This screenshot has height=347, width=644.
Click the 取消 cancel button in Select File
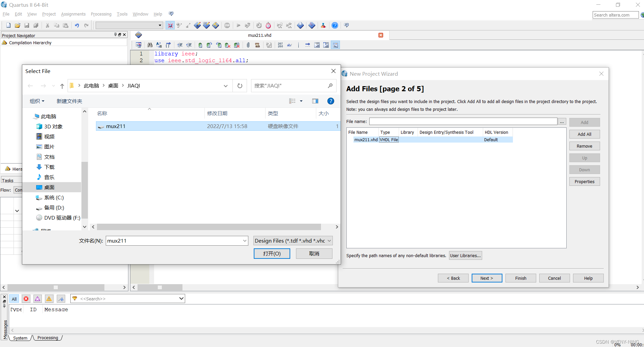tap(314, 253)
